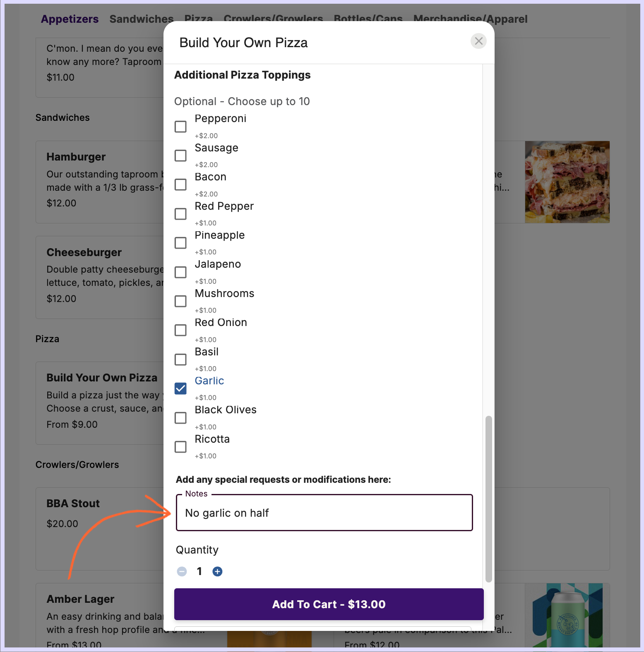644x652 pixels.
Task: Select the Bacon topping checkbox
Action: [x=180, y=185]
